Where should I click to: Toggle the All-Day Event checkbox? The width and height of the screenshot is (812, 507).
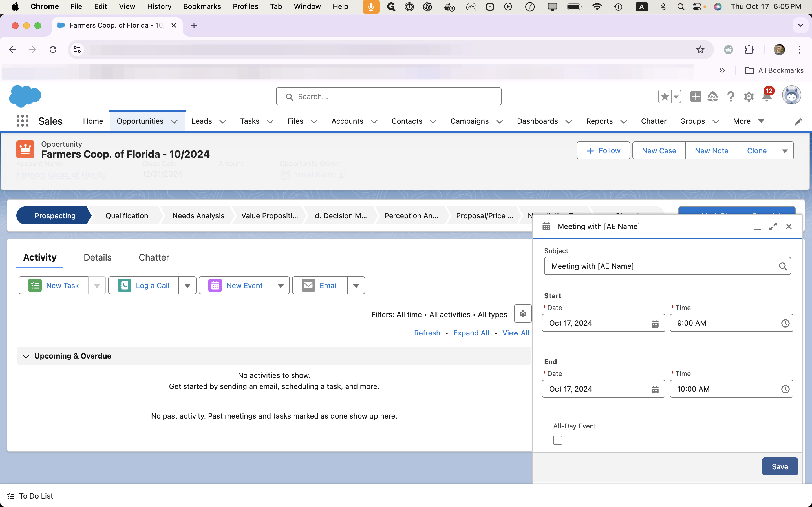point(557,440)
